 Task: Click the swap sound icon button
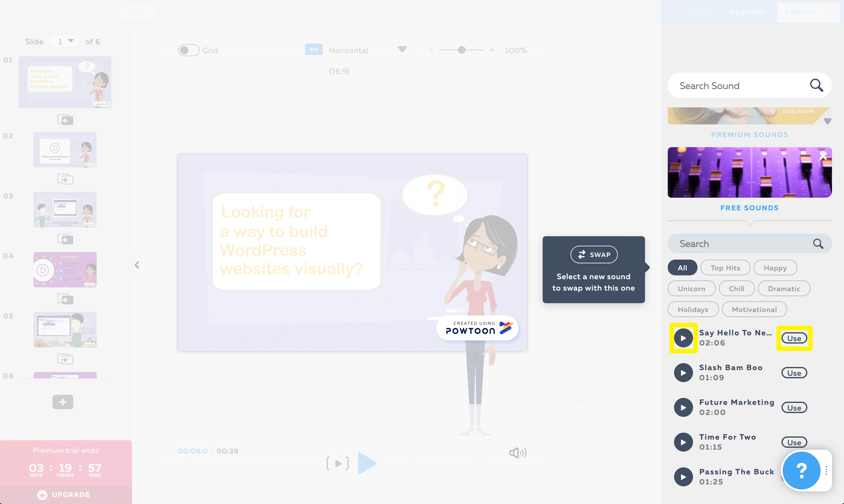click(x=593, y=255)
